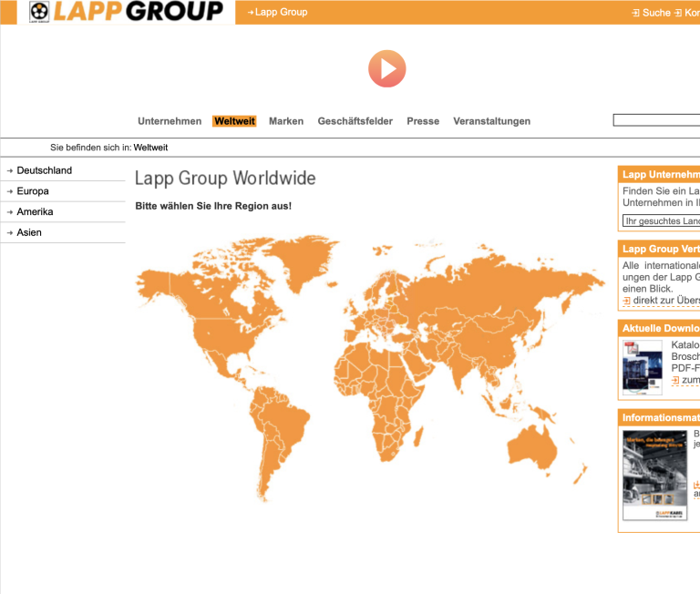Click the Lapp Unternehmen panel header
700x594 pixels.
click(659, 175)
